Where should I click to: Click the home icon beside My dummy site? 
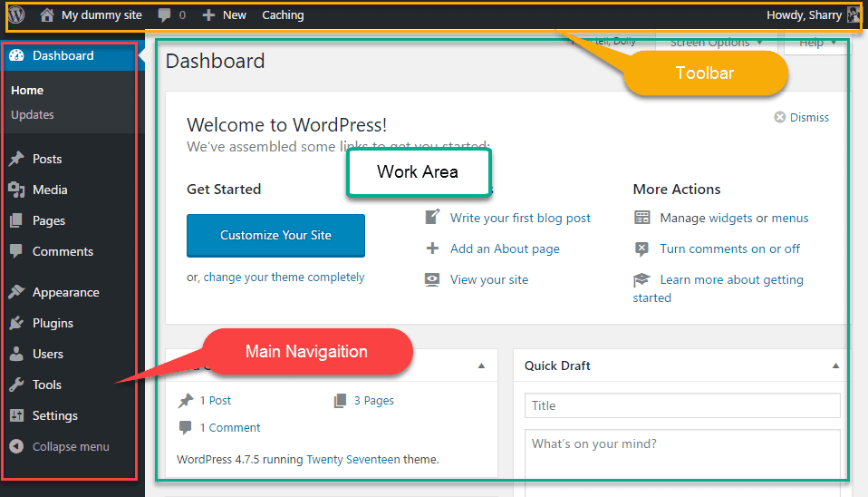pyautogui.click(x=46, y=15)
